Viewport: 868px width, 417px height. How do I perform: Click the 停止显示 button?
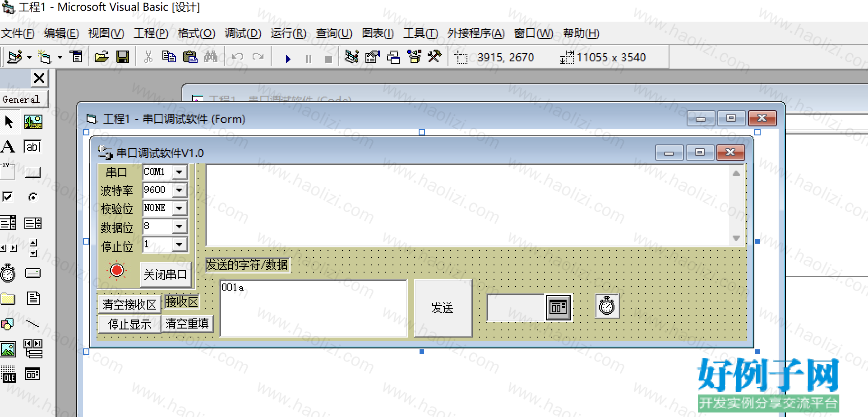click(x=129, y=324)
